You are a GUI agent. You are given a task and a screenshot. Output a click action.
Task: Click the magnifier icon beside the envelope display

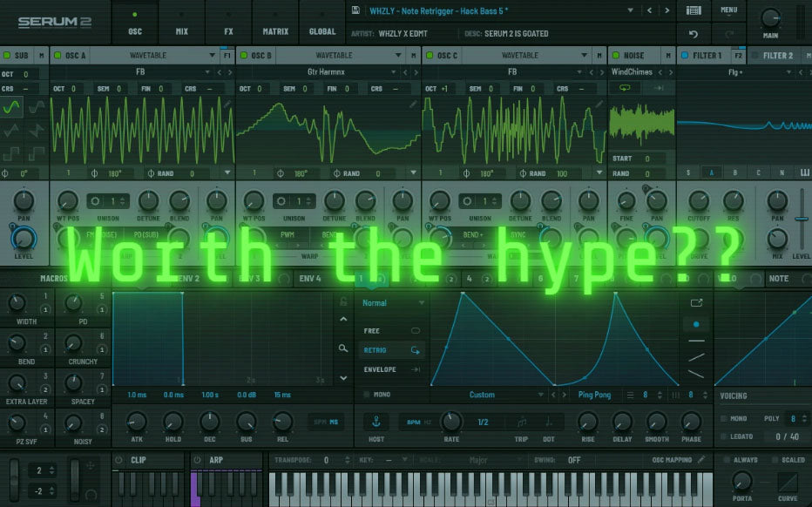pyautogui.click(x=343, y=349)
